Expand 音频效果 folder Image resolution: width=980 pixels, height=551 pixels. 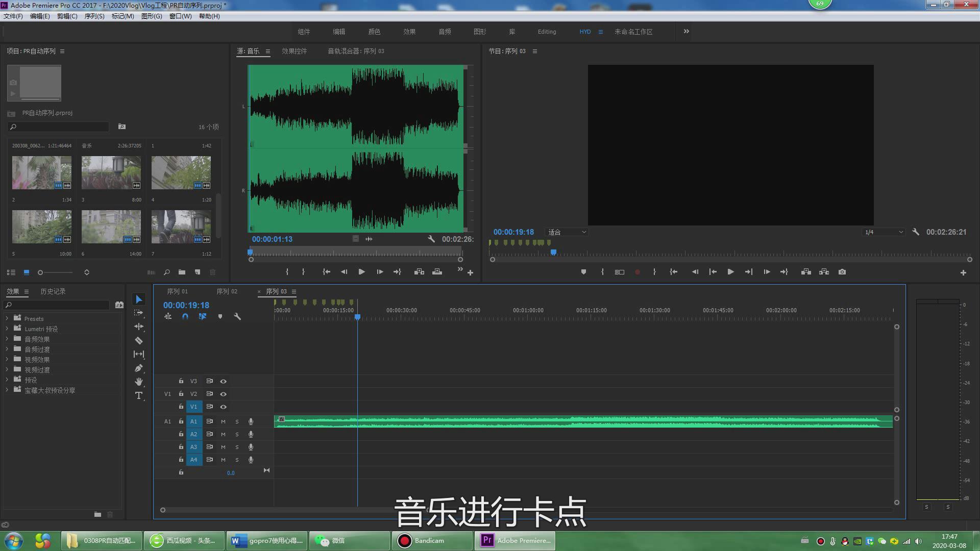pyautogui.click(x=7, y=339)
